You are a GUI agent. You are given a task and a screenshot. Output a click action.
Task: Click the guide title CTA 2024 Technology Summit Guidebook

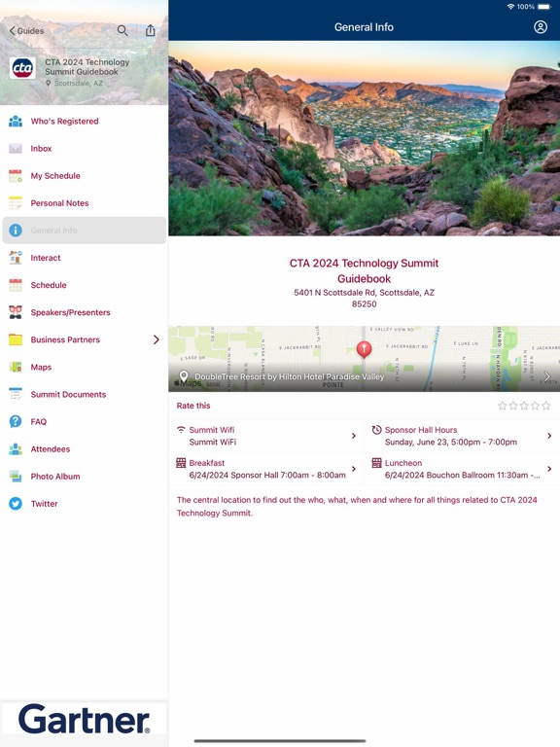pyautogui.click(x=365, y=271)
